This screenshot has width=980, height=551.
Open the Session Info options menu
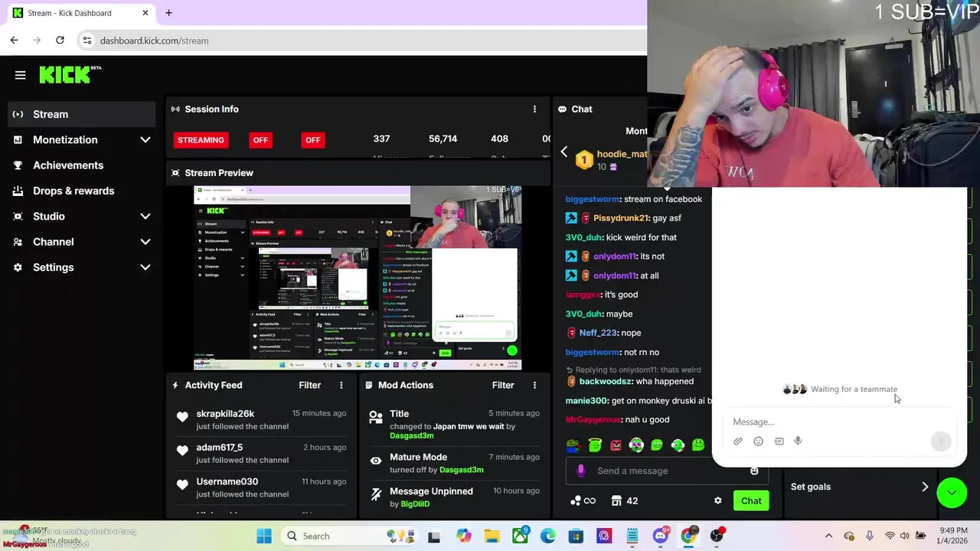534,109
